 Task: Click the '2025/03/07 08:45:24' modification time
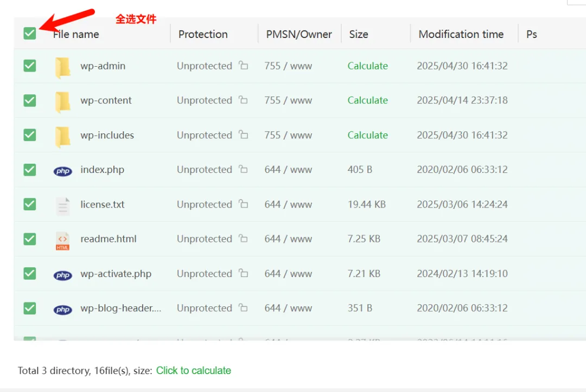click(x=462, y=239)
